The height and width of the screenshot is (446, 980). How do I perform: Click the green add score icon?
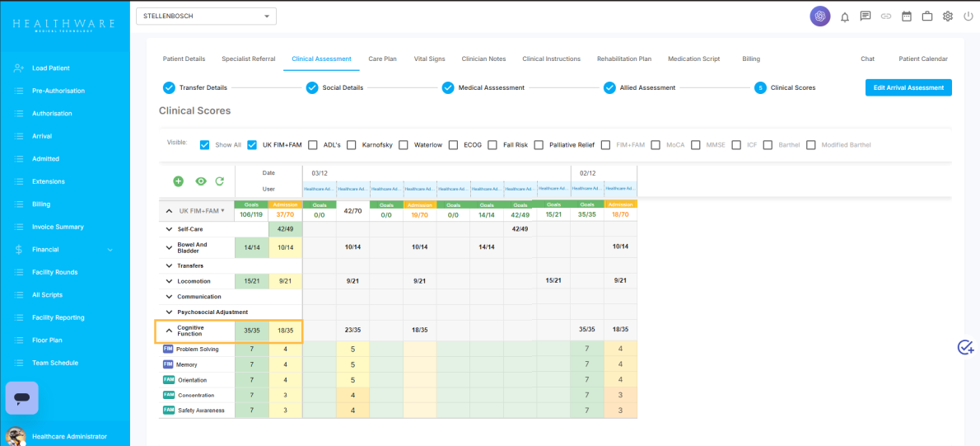(178, 181)
